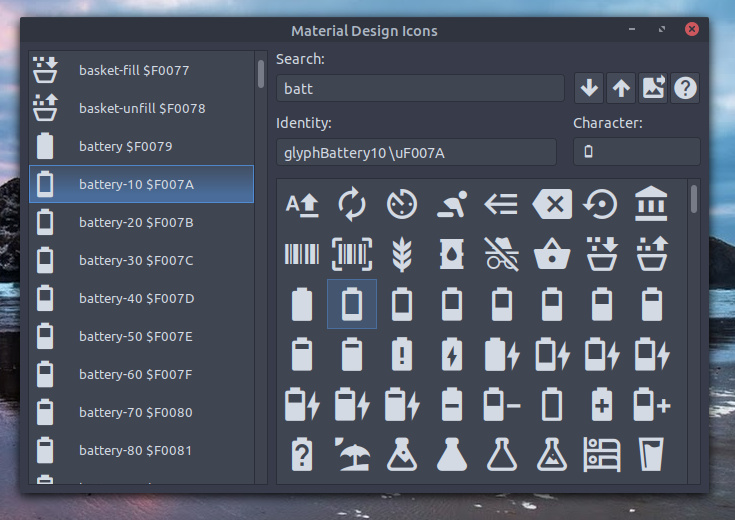Image resolution: width=735 pixels, height=520 pixels.
Task: Click the Search input field containing batt
Action: [x=420, y=88]
